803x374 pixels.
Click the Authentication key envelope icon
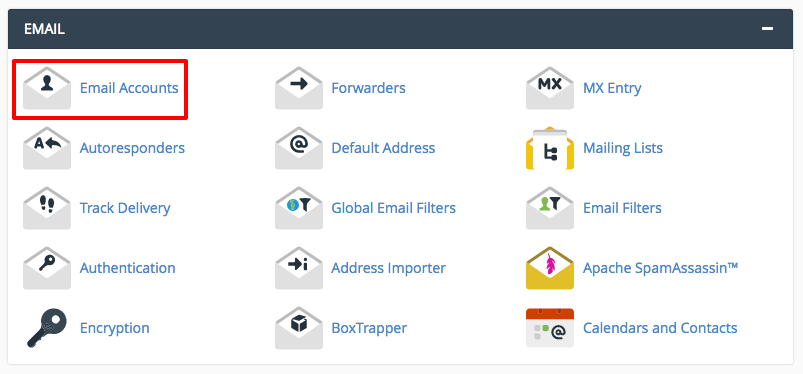[x=47, y=268]
